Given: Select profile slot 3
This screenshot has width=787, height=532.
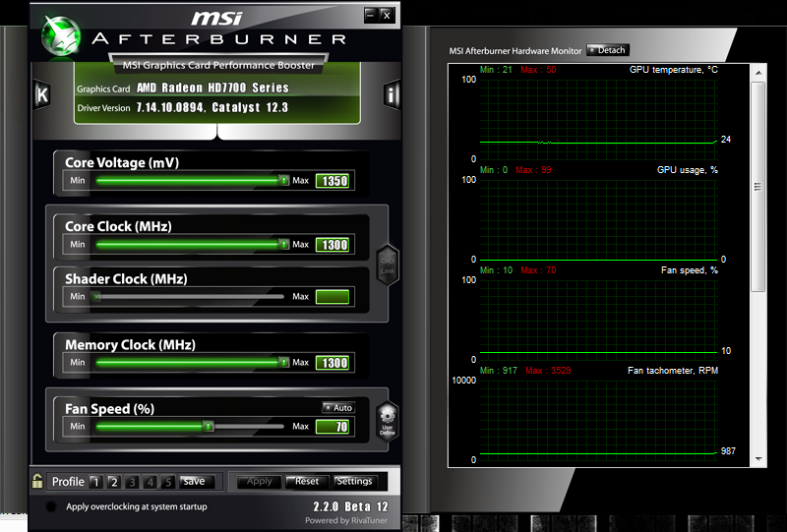Looking at the screenshot, I should [x=132, y=482].
